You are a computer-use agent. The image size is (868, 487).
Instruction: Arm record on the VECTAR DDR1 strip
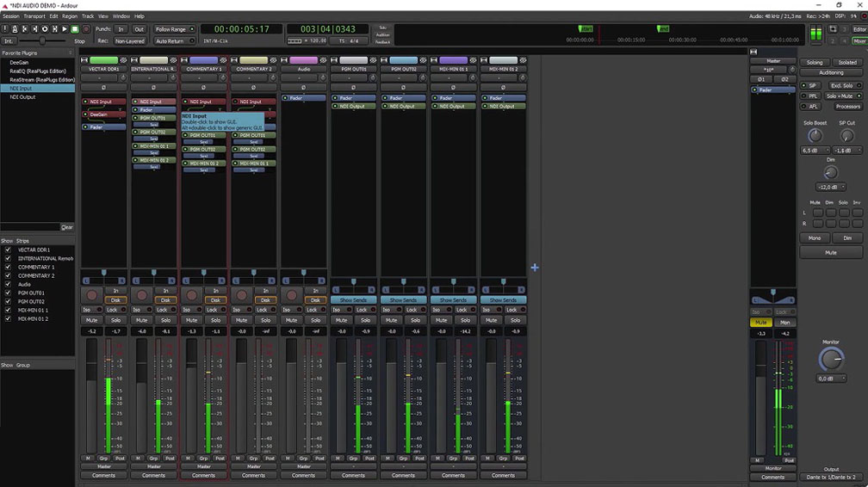92,295
